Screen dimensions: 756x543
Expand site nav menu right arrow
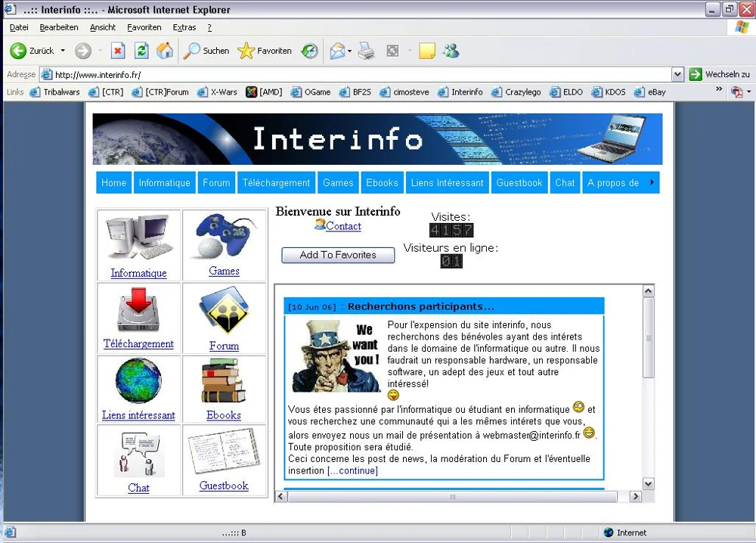click(652, 182)
